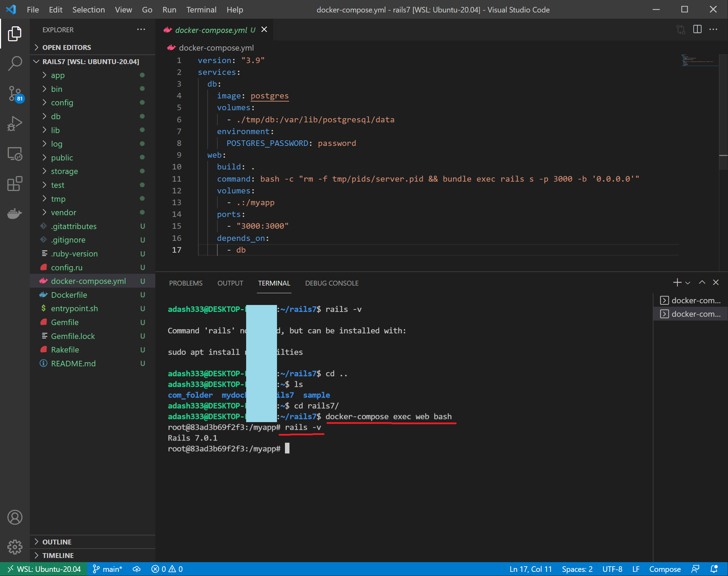The height and width of the screenshot is (576, 728).
Task: Click the main* git branch indicator
Action: pos(107,569)
